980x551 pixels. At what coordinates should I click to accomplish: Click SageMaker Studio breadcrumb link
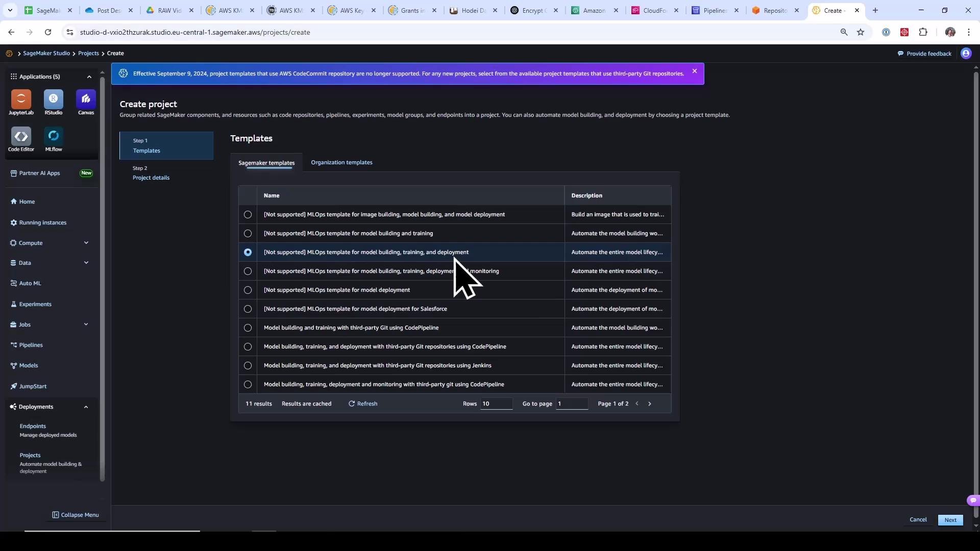[46, 53]
